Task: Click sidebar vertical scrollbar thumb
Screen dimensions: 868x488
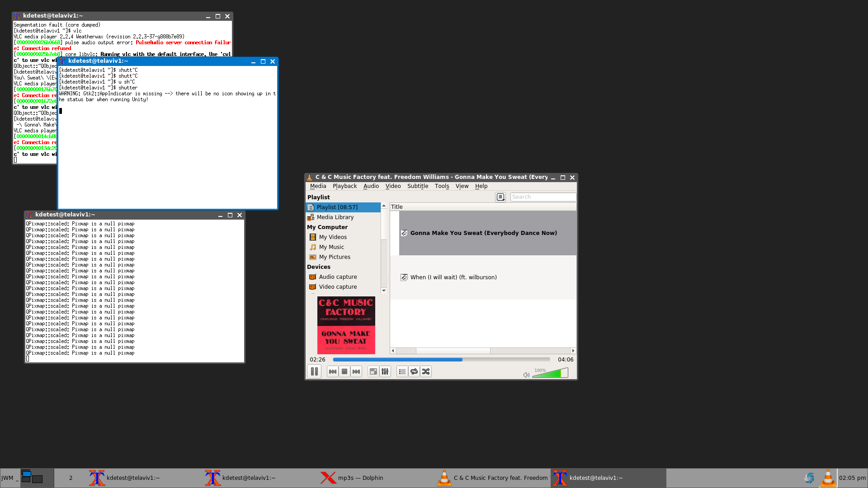Action: [x=384, y=224]
